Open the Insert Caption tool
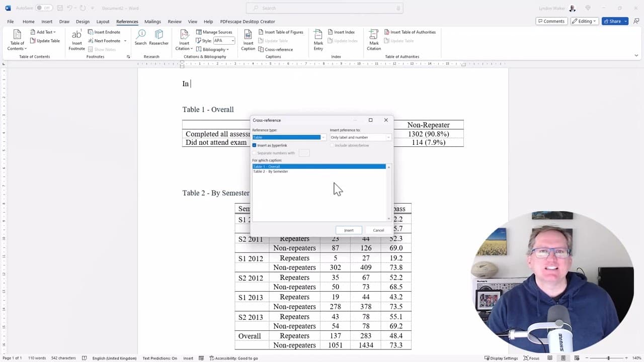 pyautogui.click(x=248, y=40)
